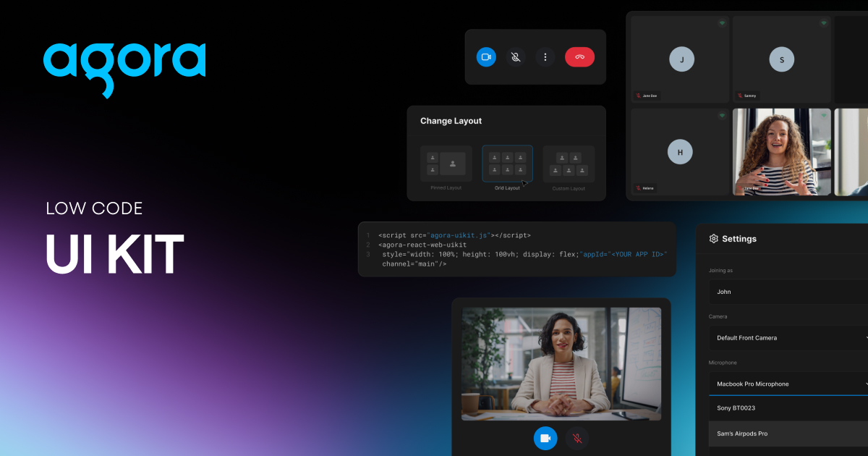Click the muted microphone button in top control bar
The width and height of the screenshot is (868, 456).
[x=515, y=57]
